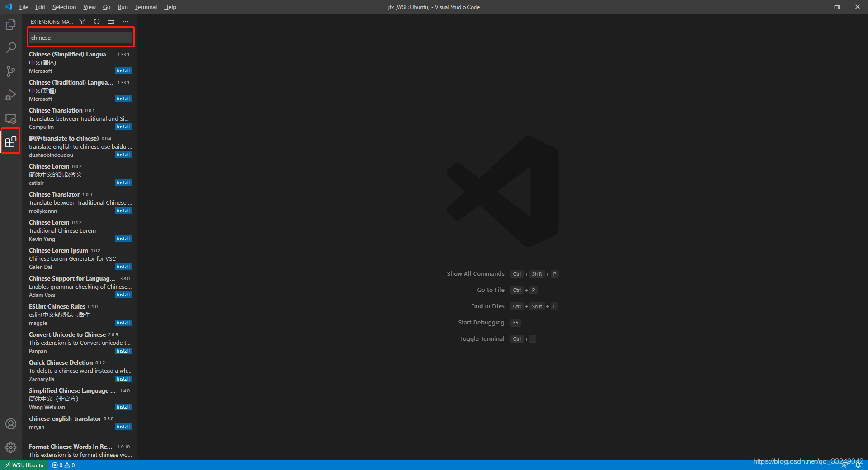Viewport: 868px width, 470px height.
Task: Clear extensions search results icon
Action: (x=111, y=21)
